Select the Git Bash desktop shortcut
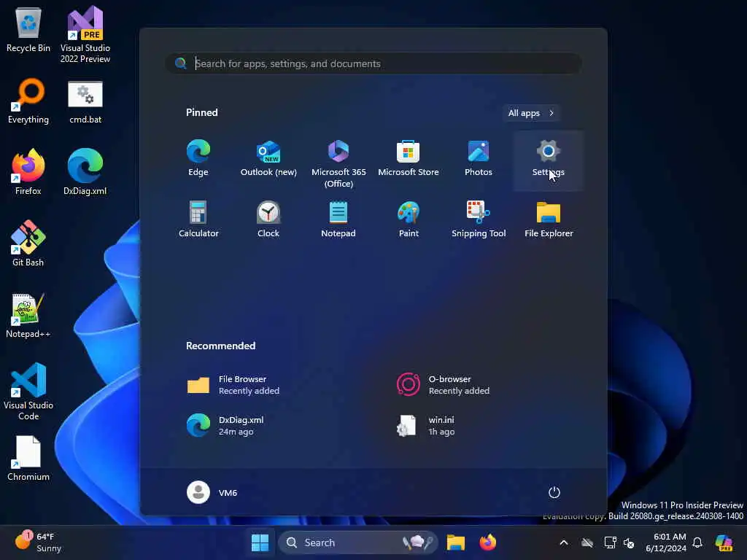The image size is (747, 560). coord(28,244)
